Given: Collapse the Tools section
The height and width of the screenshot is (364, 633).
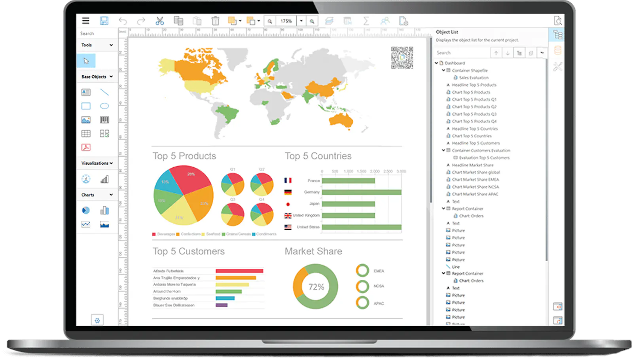Looking at the screenshot, I should [111, 45].
